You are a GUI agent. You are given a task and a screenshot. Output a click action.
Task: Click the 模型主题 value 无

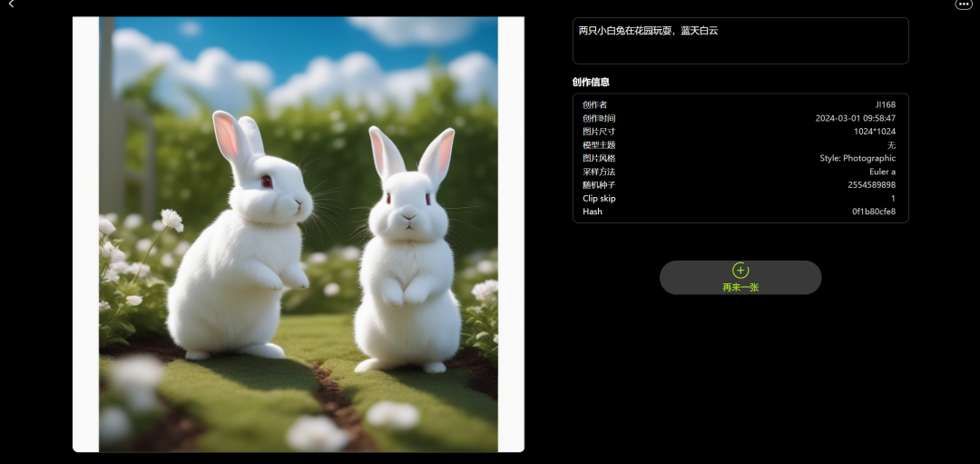pyautogui.click(x=891, y=145)
